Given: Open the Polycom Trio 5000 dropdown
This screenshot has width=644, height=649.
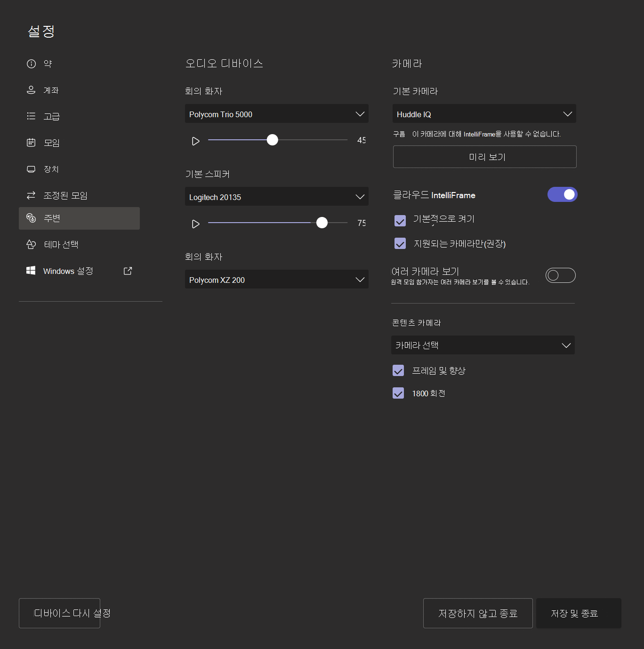Looking at the screenshot, I should point(277,113).
